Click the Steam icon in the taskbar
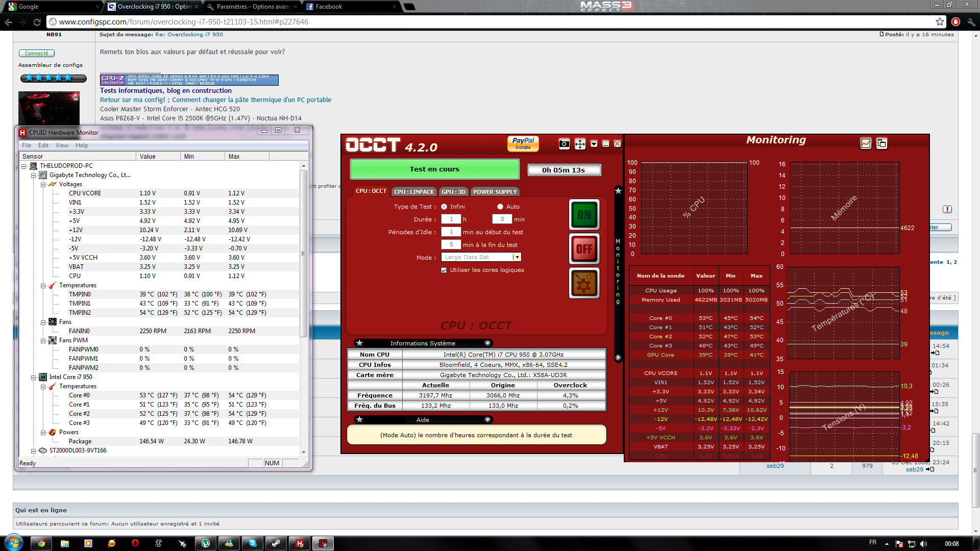980x551 pixels. pos(276,543)
